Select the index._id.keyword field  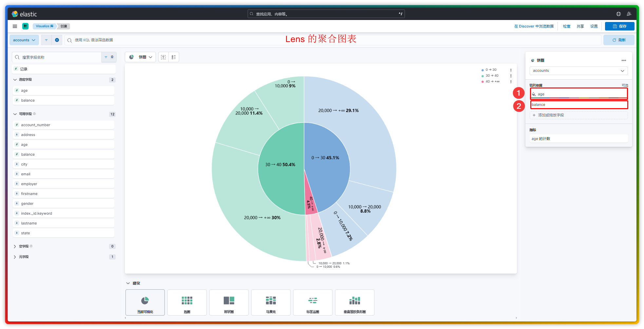coord(64,213)
